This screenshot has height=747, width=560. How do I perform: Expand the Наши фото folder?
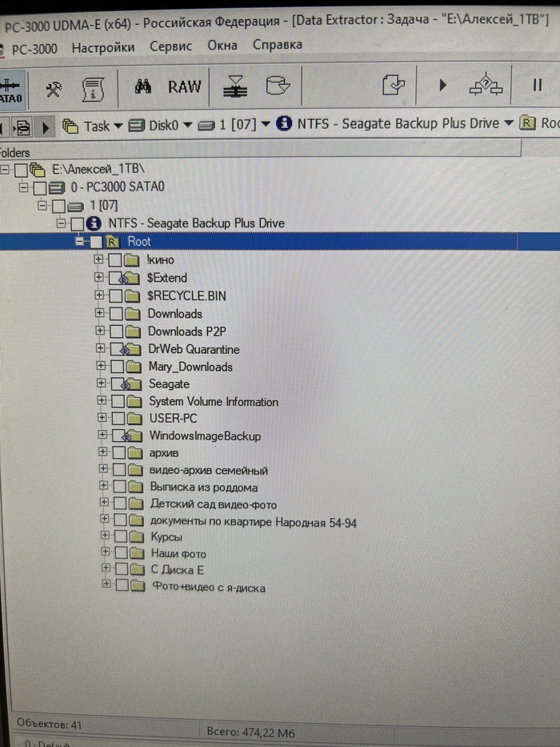tap(106, 552)
